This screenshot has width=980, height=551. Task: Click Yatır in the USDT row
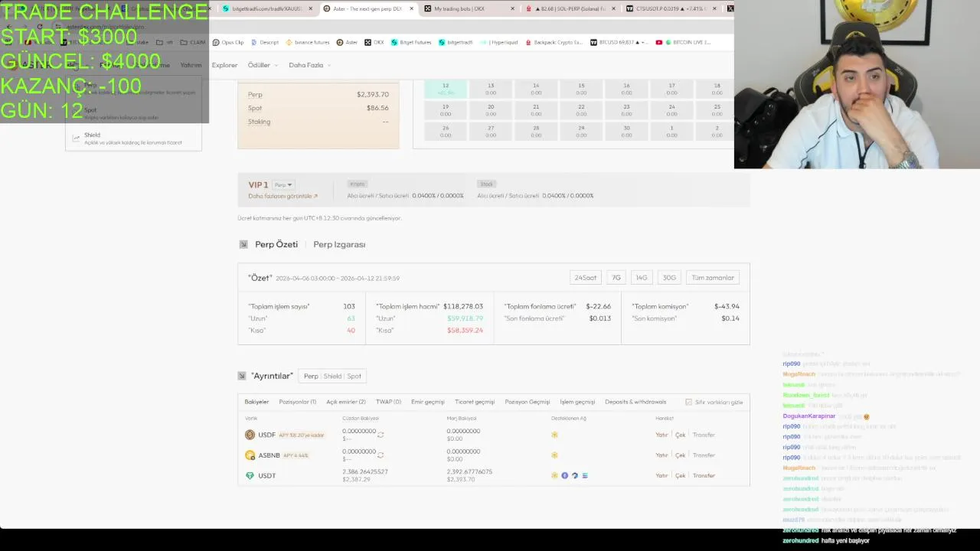coord(661,475)
